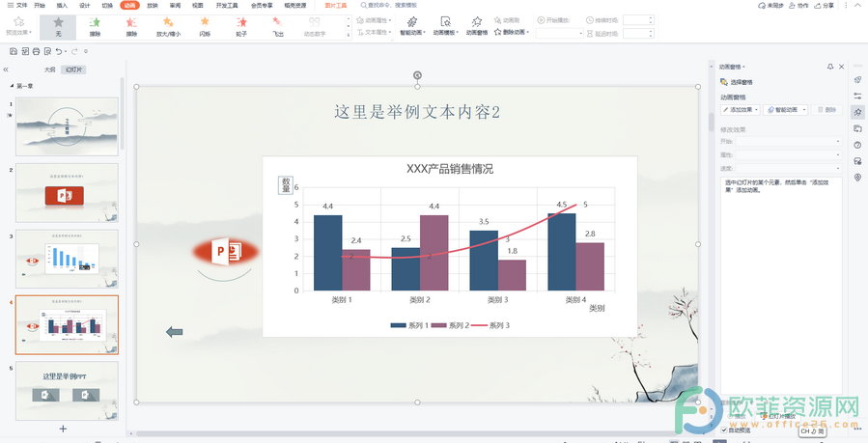Open the 开始 start dropdown in pane
This screenshot has width=868, height=443.
pos(788,142)
